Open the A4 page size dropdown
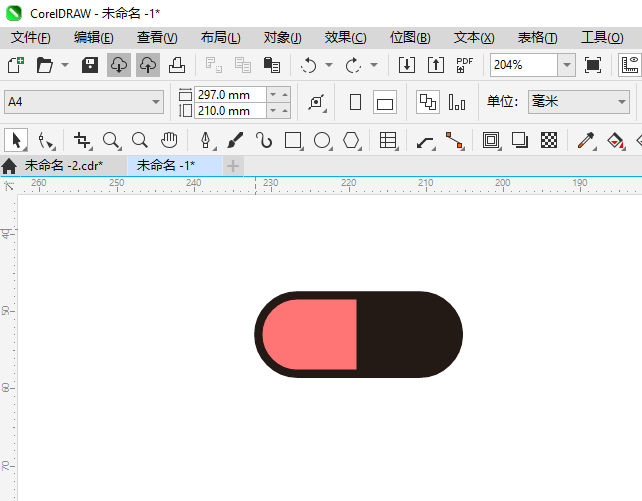 coord(84,102)
